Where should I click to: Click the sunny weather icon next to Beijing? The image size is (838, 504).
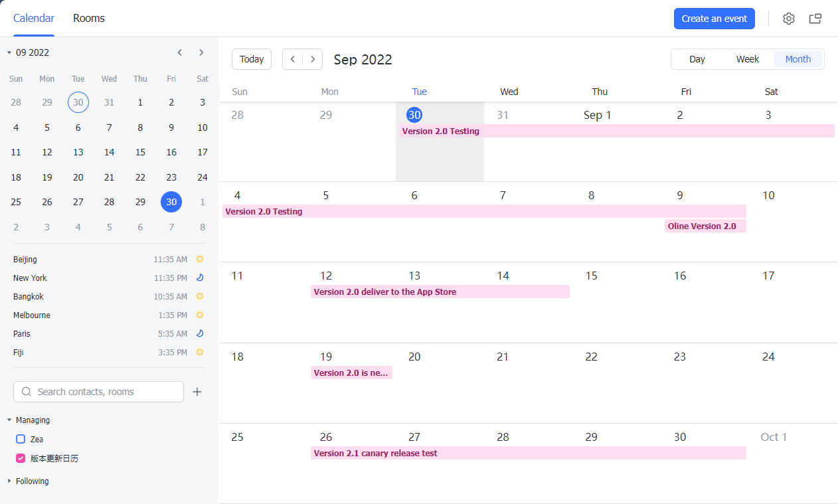pyautogui.click(x=199, y=259)
